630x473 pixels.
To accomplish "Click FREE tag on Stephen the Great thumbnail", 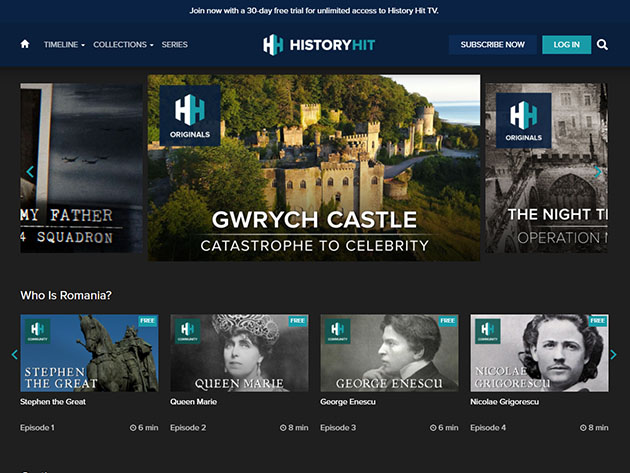I will pos(147,321).
